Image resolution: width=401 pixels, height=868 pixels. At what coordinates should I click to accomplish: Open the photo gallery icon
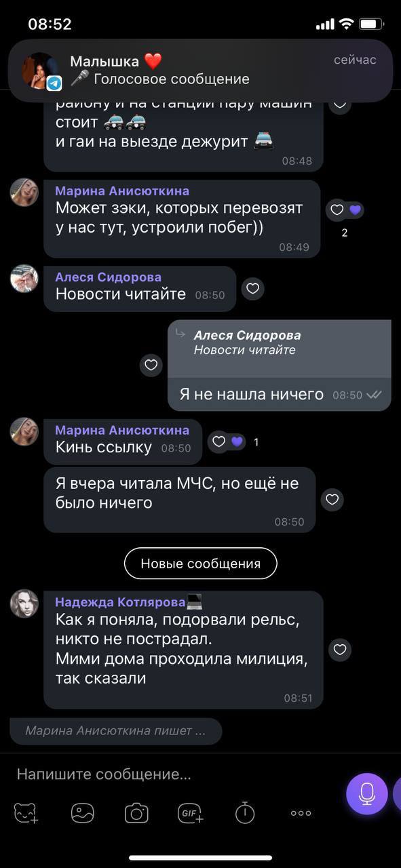click(83, 812)
